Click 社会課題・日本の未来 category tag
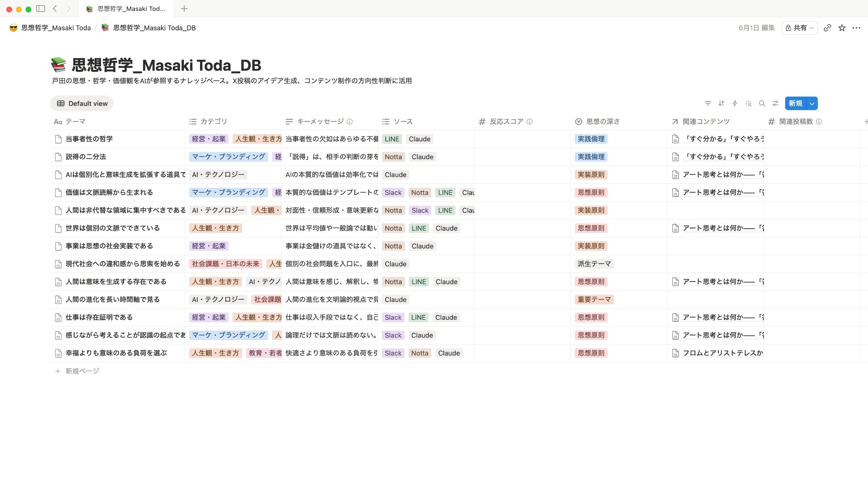Viewport: 868px width, 488px height. pos(226,264)
